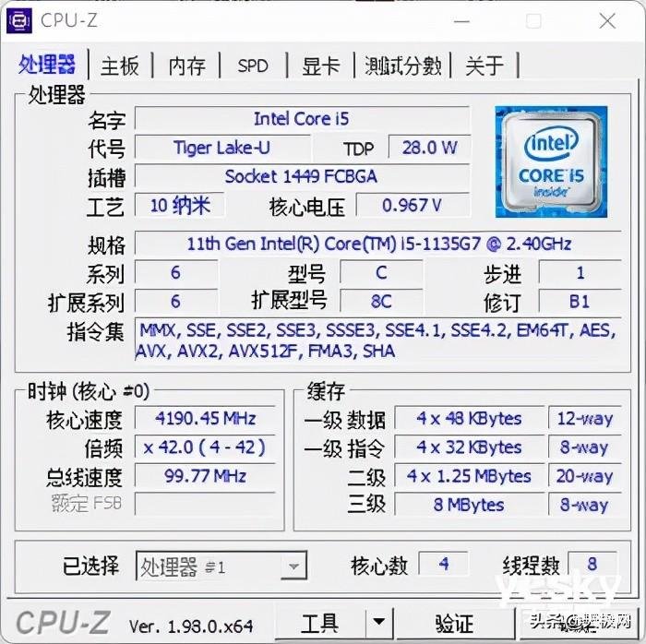Minimize the CPU-Z window
Screen dimensions: 646x644
pos(461,20)
